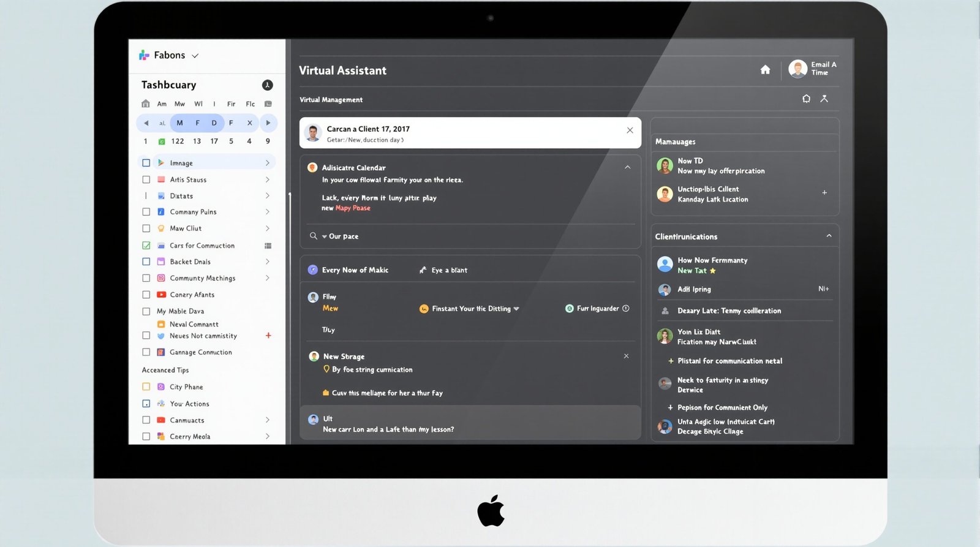Collapse the Clientirunications section

click(829, 236)
